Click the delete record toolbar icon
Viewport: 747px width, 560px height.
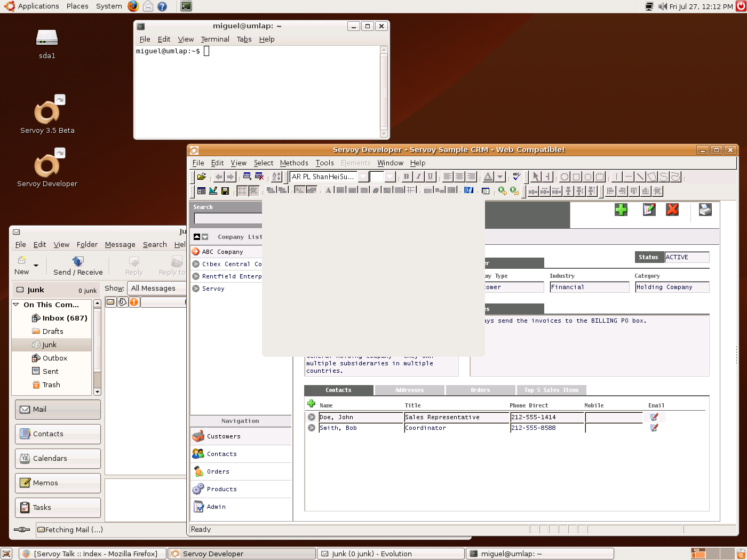[x=259, y=177]
